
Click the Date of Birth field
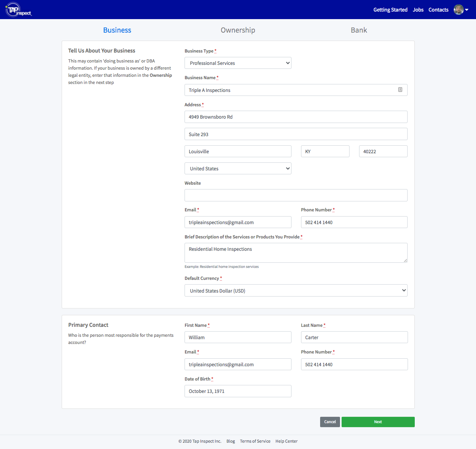click(x=238, y=391)
